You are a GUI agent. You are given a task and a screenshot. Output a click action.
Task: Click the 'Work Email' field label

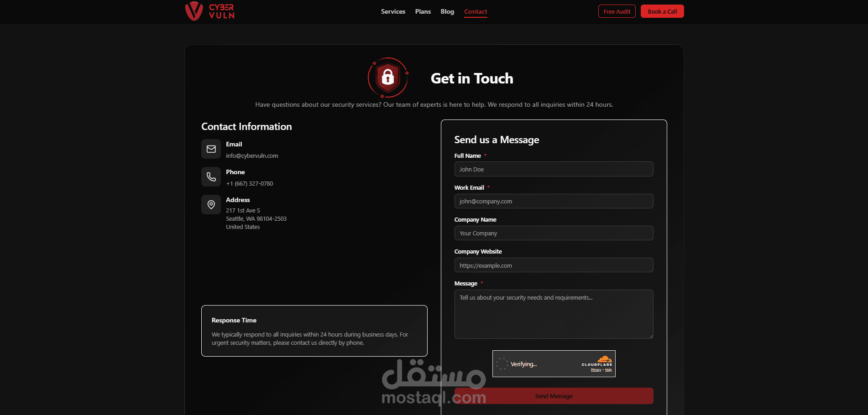[469, 187]
